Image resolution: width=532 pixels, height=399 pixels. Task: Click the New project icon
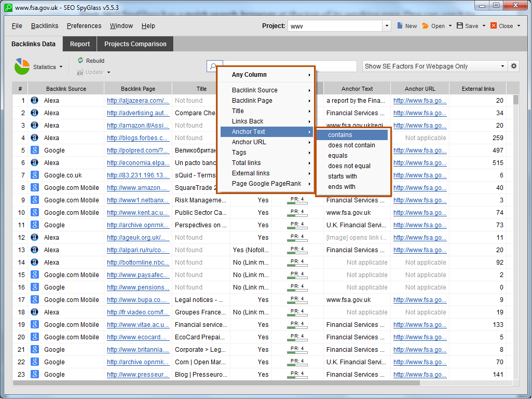pyautogui.click(x=400, y=26)
